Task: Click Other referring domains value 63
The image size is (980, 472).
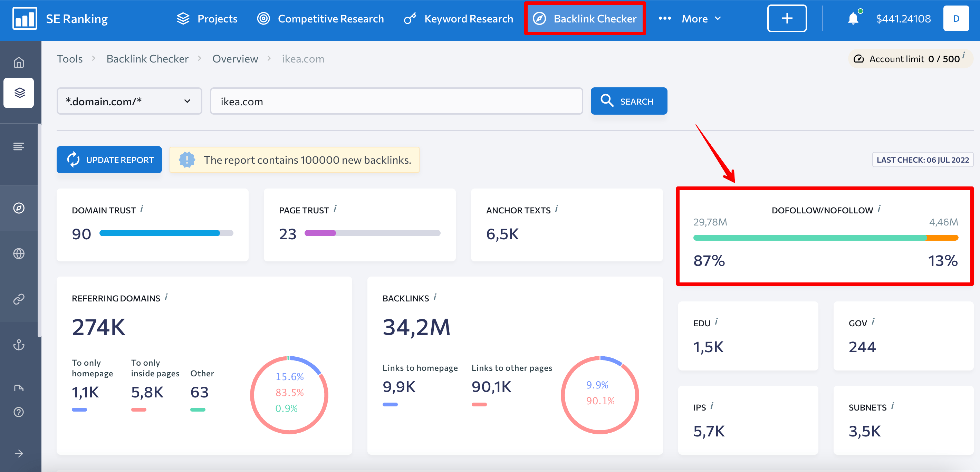Action: (199, 392)
